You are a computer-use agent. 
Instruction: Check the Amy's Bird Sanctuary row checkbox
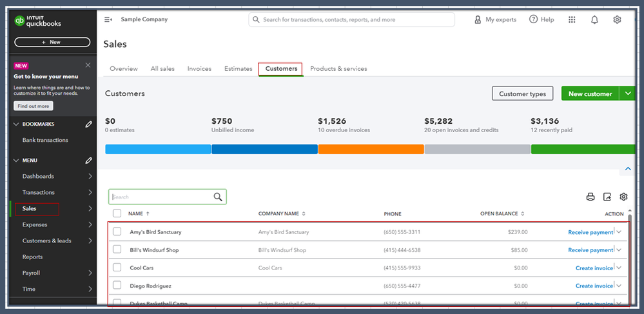pos(117,231)
